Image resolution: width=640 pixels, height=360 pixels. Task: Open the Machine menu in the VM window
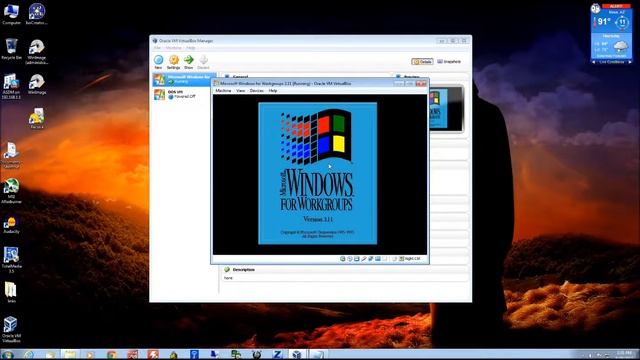[223, 91]
